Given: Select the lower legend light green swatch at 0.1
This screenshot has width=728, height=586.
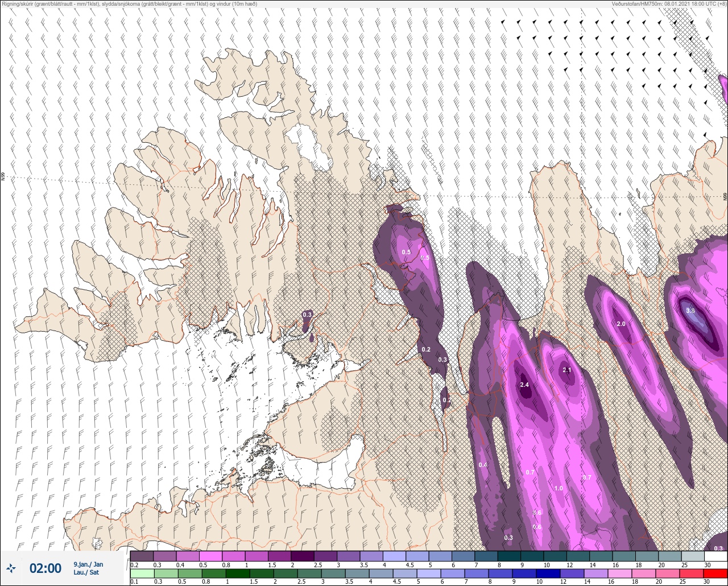Looking at the screenshot, I should pos(142,573).
